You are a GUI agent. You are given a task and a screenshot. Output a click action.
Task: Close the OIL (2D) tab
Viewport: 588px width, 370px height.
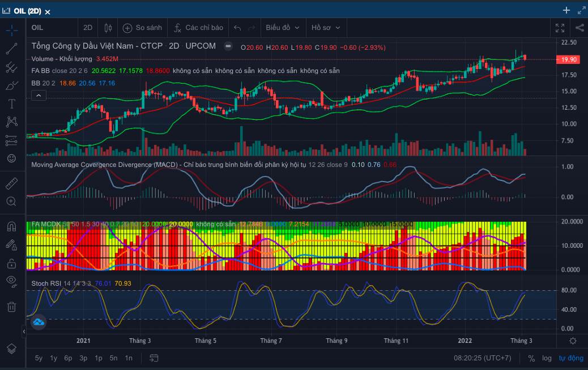tap(48, 12)
